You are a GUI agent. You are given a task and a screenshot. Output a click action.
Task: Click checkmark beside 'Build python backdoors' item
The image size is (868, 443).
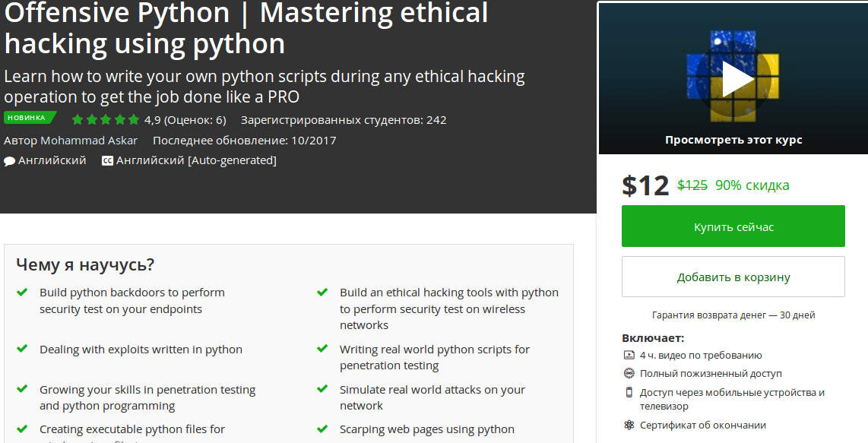click(21, 292)
